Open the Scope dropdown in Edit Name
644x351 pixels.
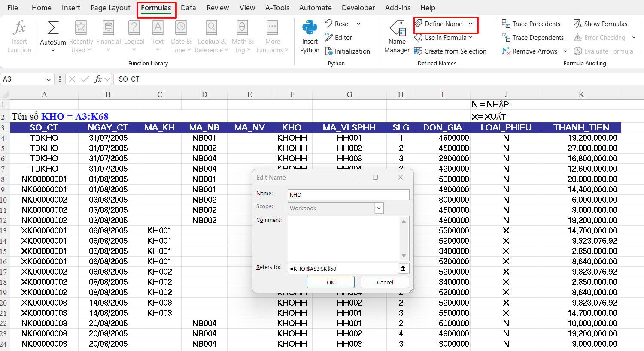click(x=379, y=208)
